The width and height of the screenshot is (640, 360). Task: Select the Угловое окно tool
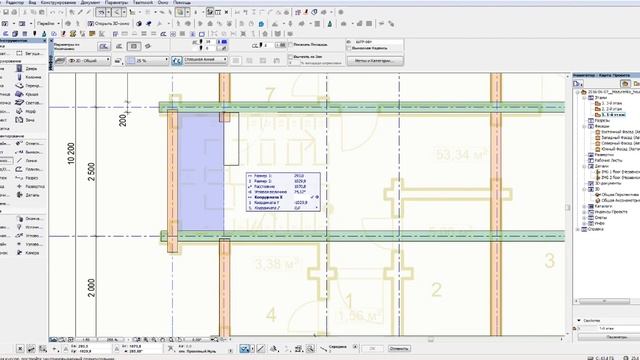(x=29, y=236)
